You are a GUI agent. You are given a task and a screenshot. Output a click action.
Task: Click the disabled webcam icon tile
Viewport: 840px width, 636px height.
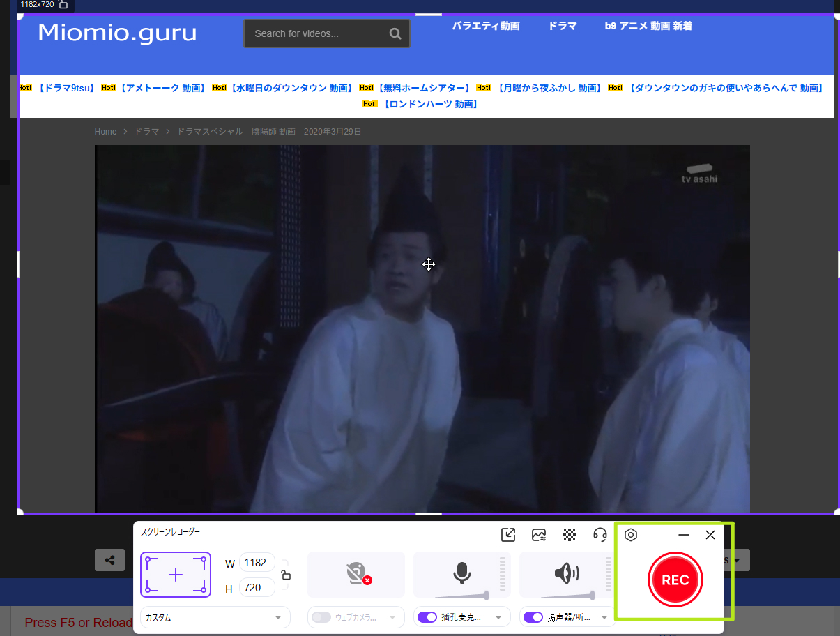tap(356, 575)
